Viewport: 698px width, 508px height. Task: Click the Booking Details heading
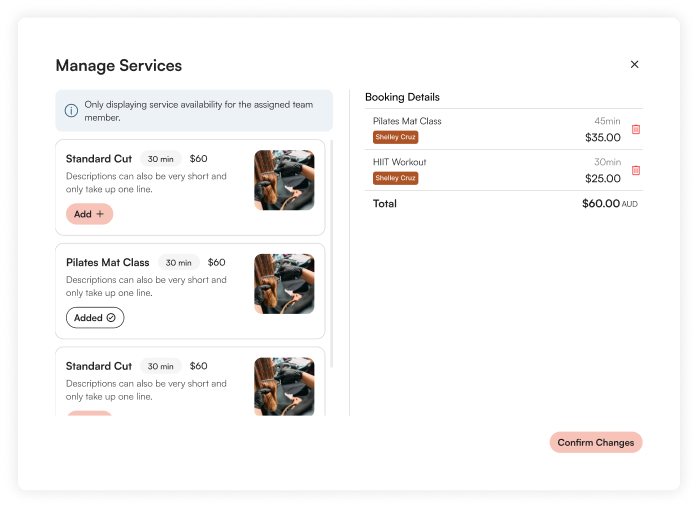pos(402,97)
